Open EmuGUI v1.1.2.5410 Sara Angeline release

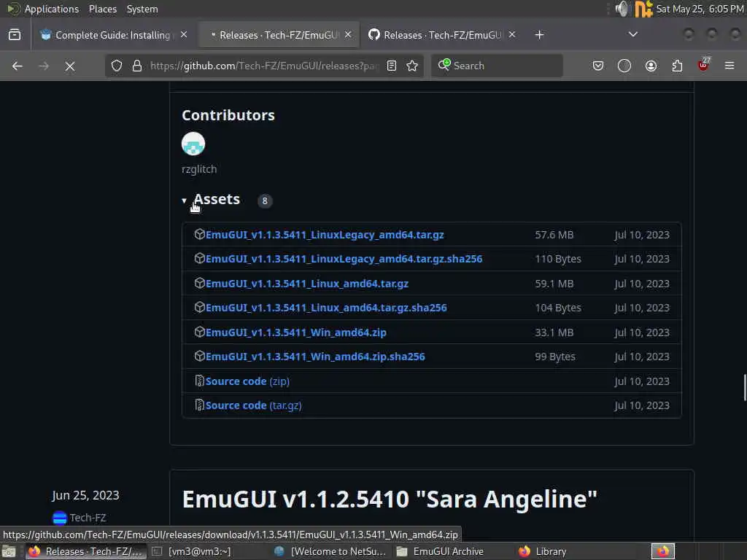pos(390,499)
